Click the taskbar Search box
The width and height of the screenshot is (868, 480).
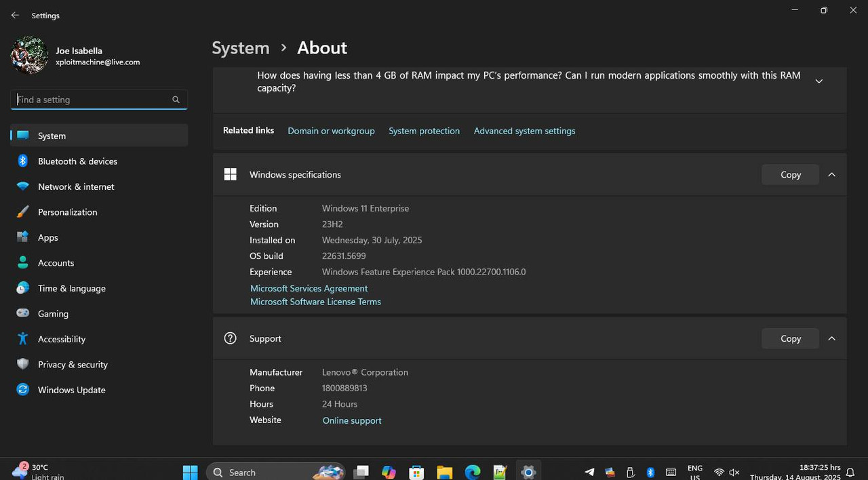(275, 472)
